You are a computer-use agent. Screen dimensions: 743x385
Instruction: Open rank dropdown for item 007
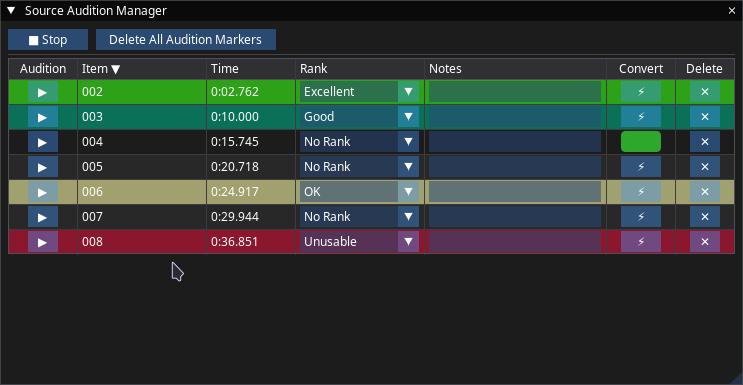359,217
